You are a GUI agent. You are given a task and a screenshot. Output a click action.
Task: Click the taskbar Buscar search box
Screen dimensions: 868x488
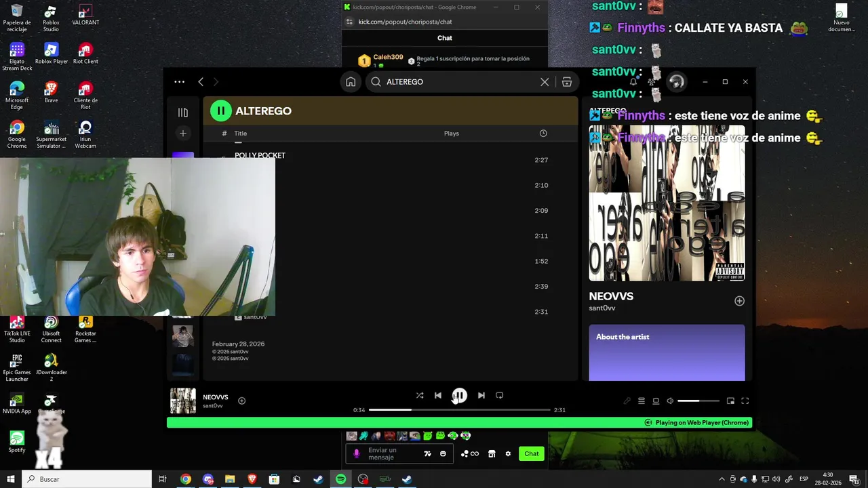[x=87, y=479]
